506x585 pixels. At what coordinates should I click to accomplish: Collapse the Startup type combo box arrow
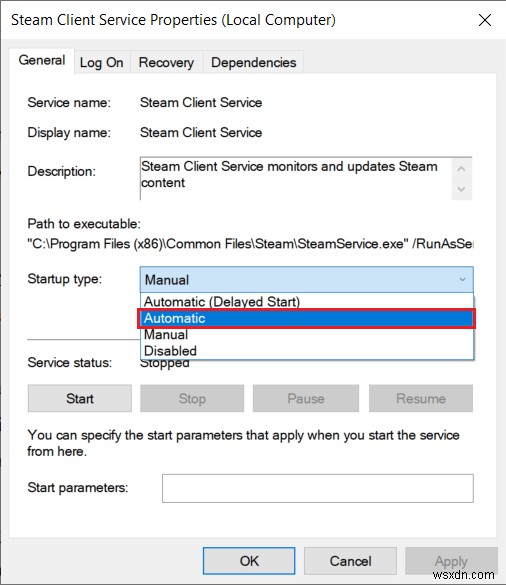point(462,279)
